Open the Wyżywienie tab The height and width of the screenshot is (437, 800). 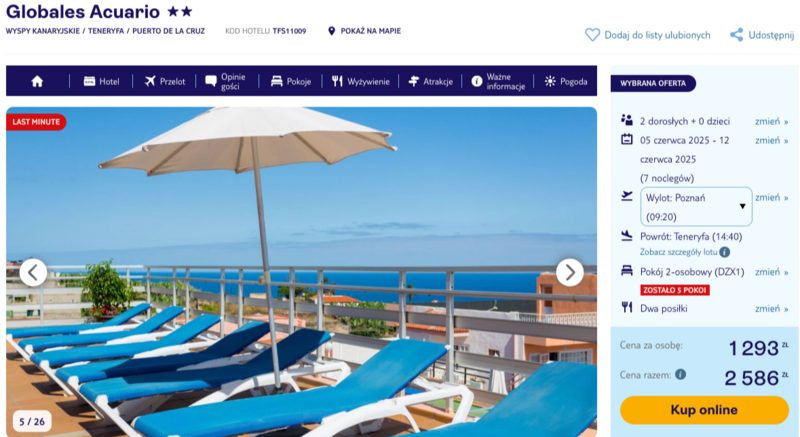[x=360, y=81]
